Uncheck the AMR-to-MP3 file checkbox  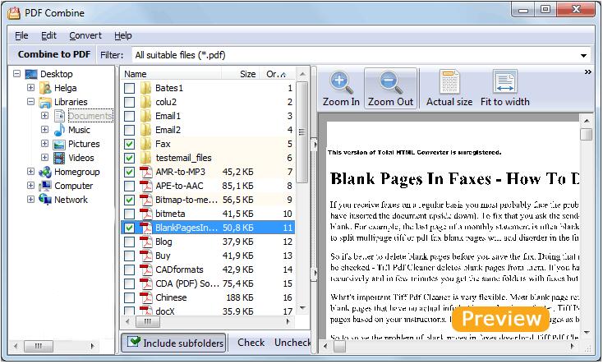(129, 172)
